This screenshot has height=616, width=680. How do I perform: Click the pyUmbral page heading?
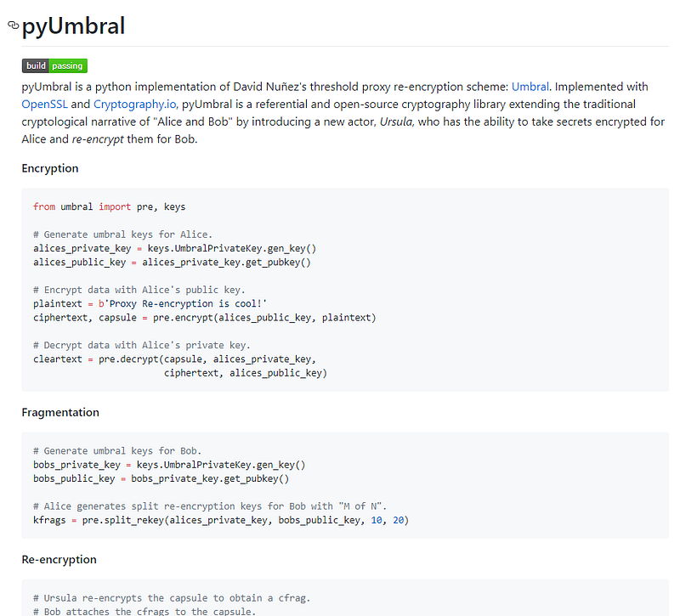click(74, 25)
